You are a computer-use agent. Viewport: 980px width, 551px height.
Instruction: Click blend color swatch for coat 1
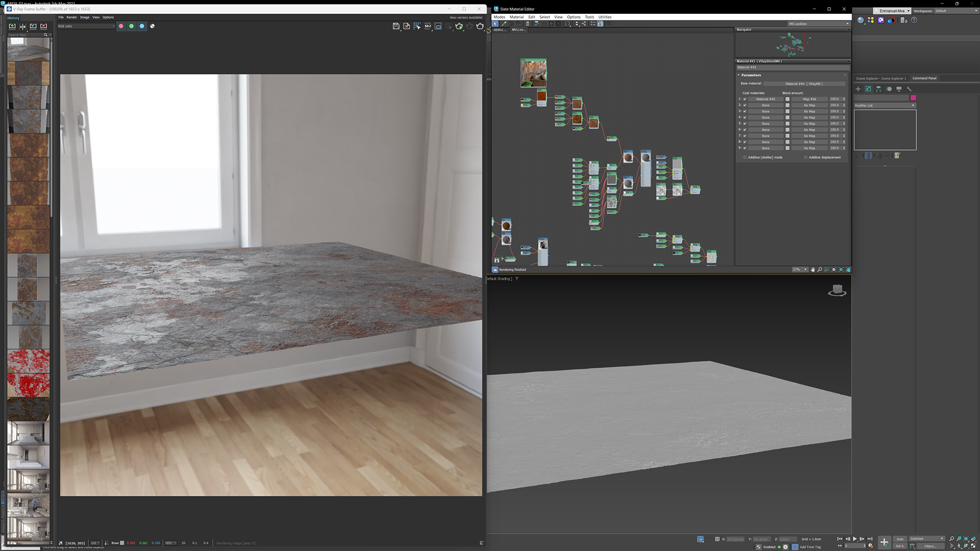coord(787,99)
